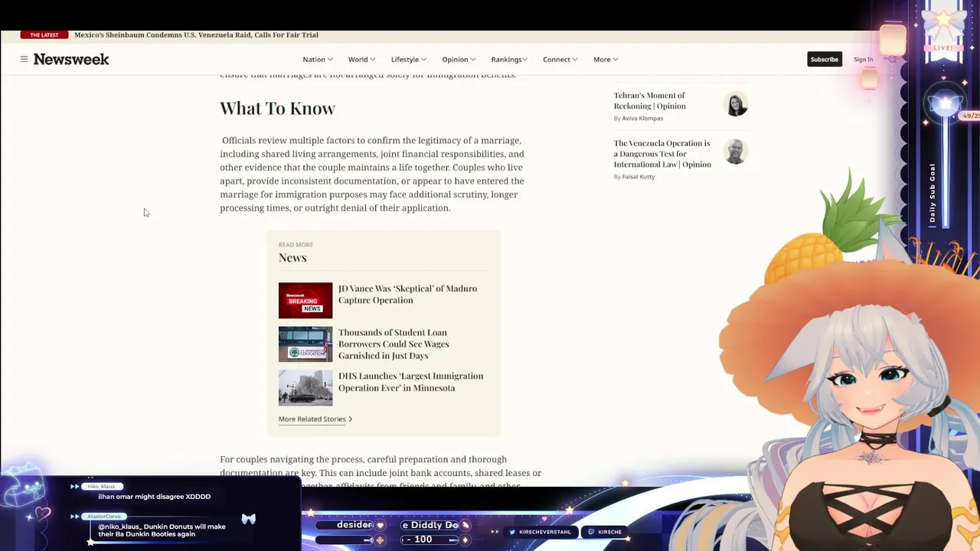Expand the Connect dropdown menu
The height and width of the screenshot is (551, 980).
tap(560, 59)
